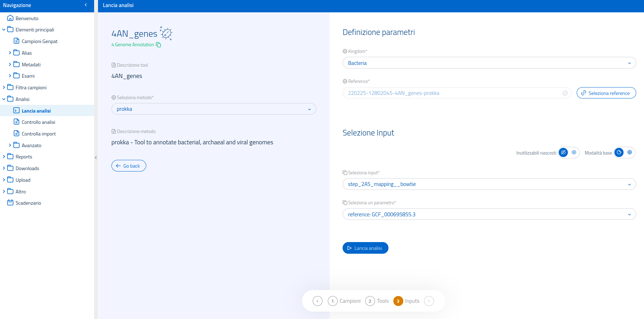
Task: Open the Kingdom dropdown showing Bacteria
Action: 489,63
